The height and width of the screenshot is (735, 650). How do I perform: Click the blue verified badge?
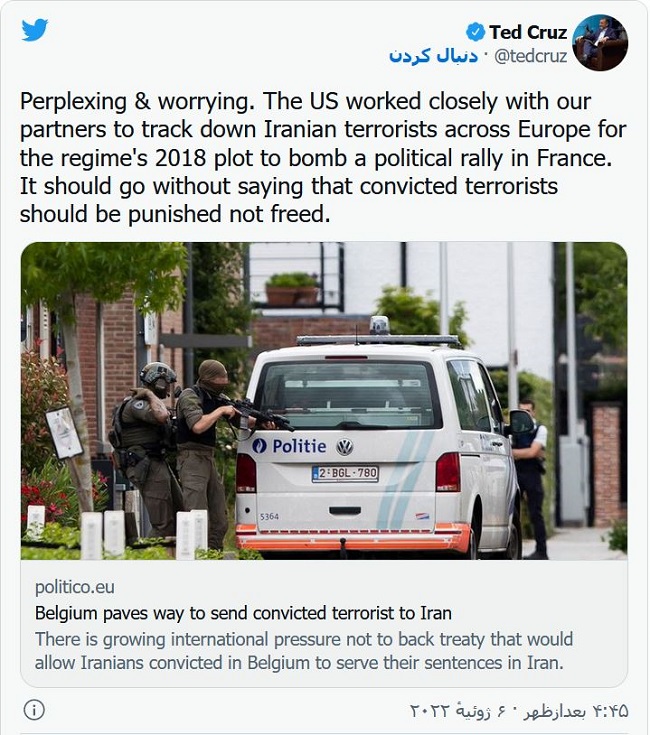475,32
